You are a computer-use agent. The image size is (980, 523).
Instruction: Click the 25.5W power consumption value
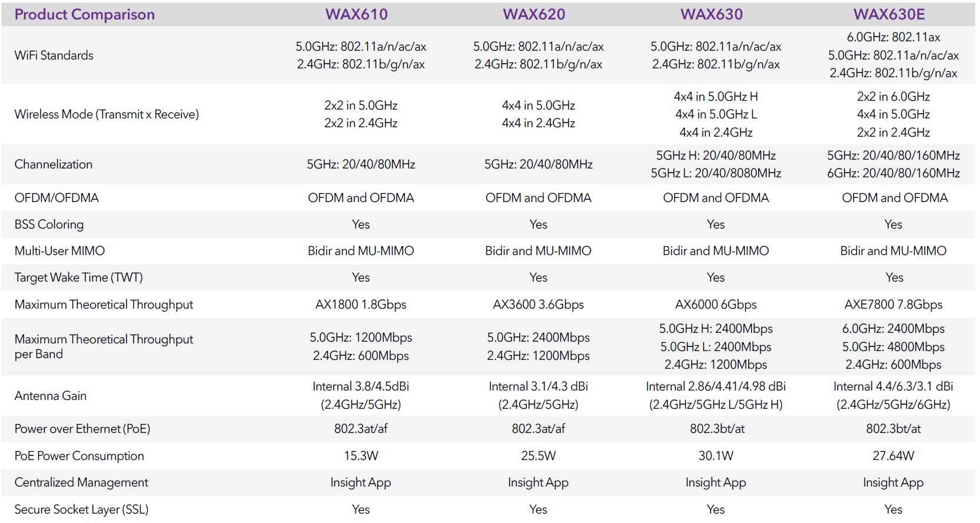tap(538, 456)
